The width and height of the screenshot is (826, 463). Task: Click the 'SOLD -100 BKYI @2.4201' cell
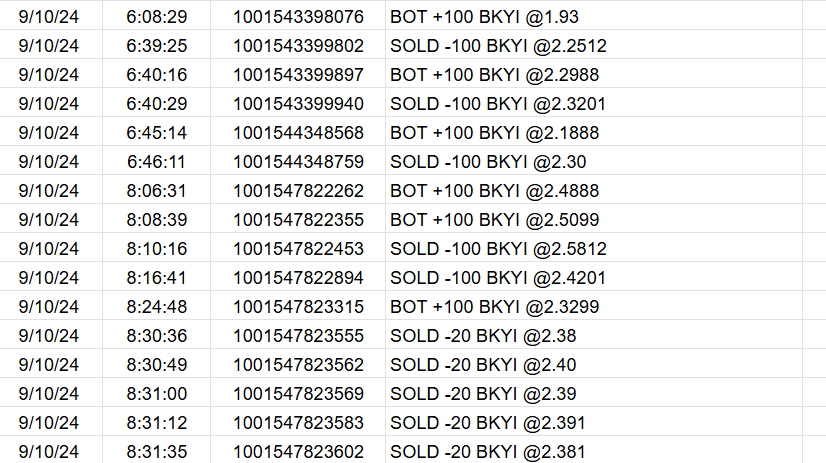point(498,278)
